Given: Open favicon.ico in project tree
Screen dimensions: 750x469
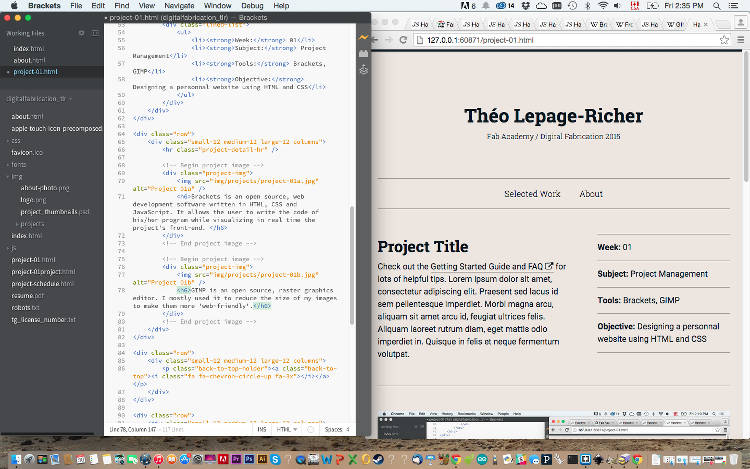Looking at the screenshot, I should click(x=27, y=153).
